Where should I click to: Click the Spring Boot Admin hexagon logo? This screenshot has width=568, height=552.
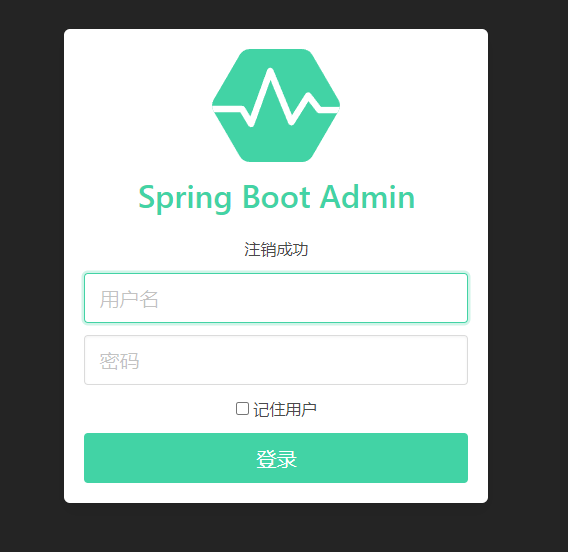click(x=276, y=105)
